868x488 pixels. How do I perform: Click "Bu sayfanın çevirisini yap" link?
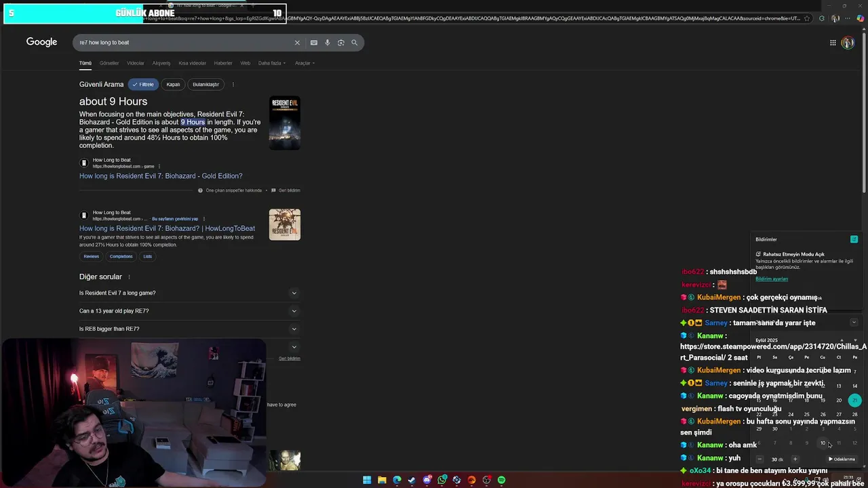(175, 219)
